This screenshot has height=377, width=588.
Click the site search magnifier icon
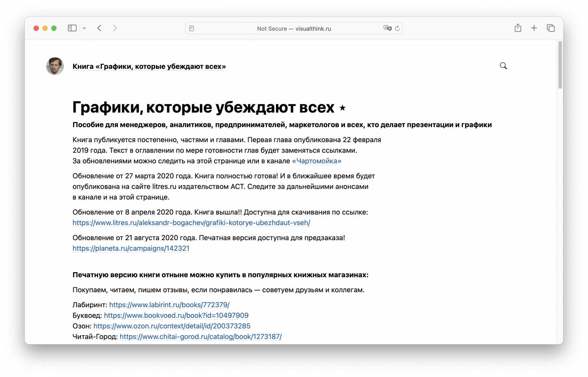(x=503, y=66)
